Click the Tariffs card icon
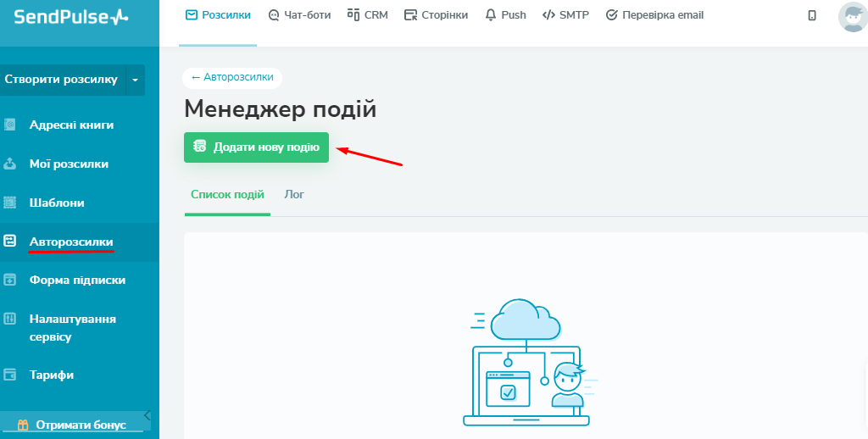 click(x=10, y=375)
